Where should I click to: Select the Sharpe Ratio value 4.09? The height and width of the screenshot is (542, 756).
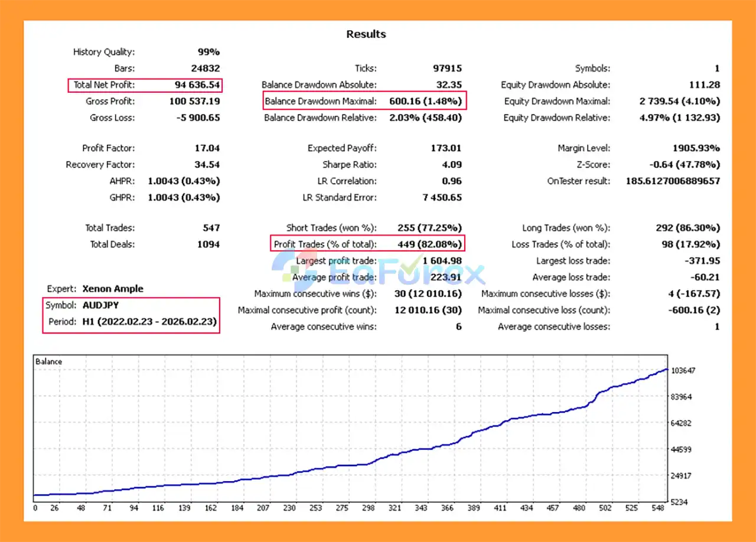click(x=451, y=165)
